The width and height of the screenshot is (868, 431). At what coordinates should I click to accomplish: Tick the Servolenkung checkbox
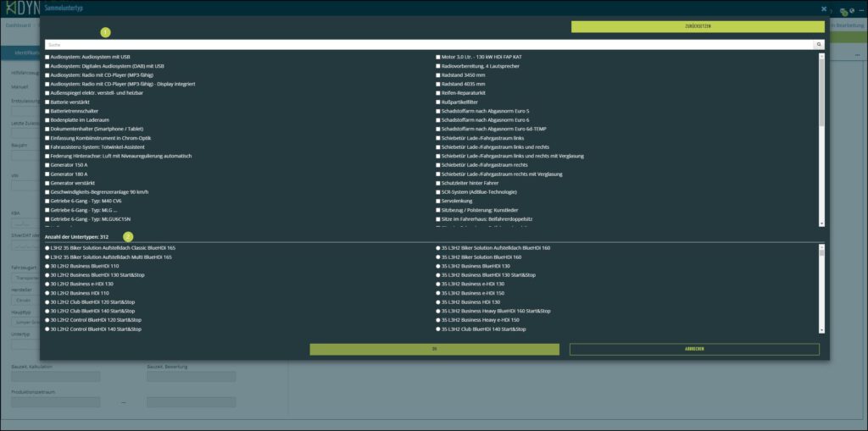coord(438,201)
